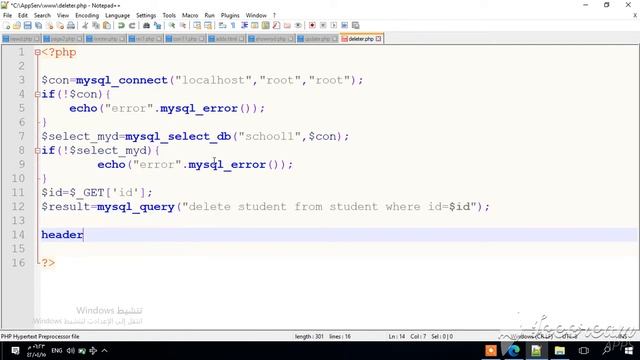Open the Encoding menu
Image resolution: width=640 pixels, height=360 pixels.
coord(87,16)
